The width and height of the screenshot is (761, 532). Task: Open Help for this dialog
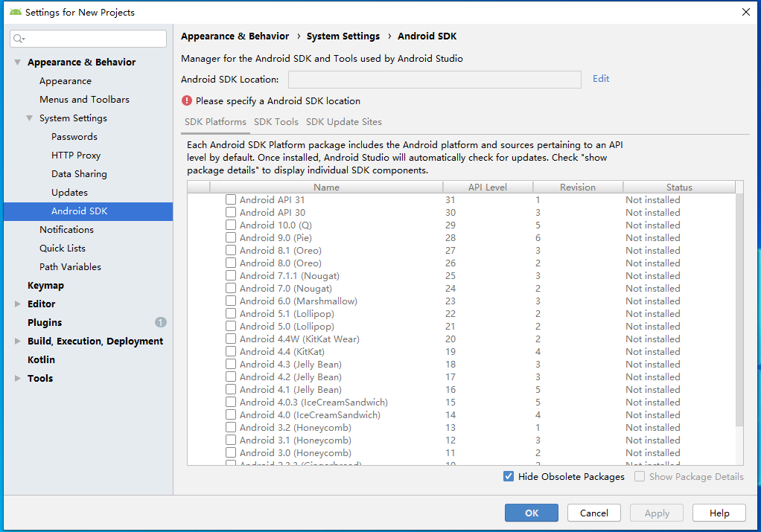click(719, 513)
